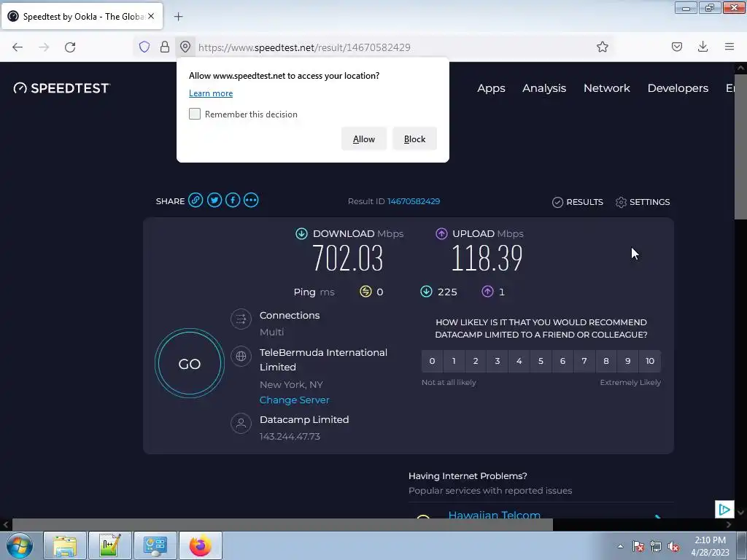Share result on Twitter icon

click(214, 200)
